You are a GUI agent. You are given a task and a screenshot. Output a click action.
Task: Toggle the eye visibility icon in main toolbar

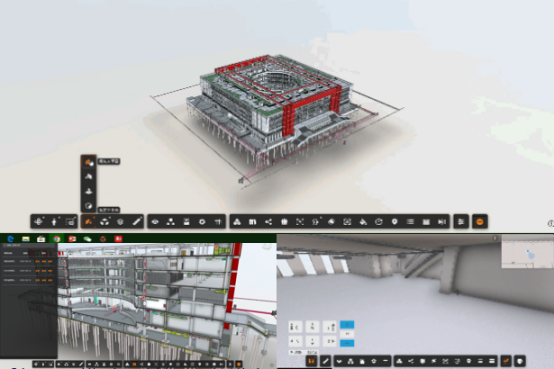point(155,222)
